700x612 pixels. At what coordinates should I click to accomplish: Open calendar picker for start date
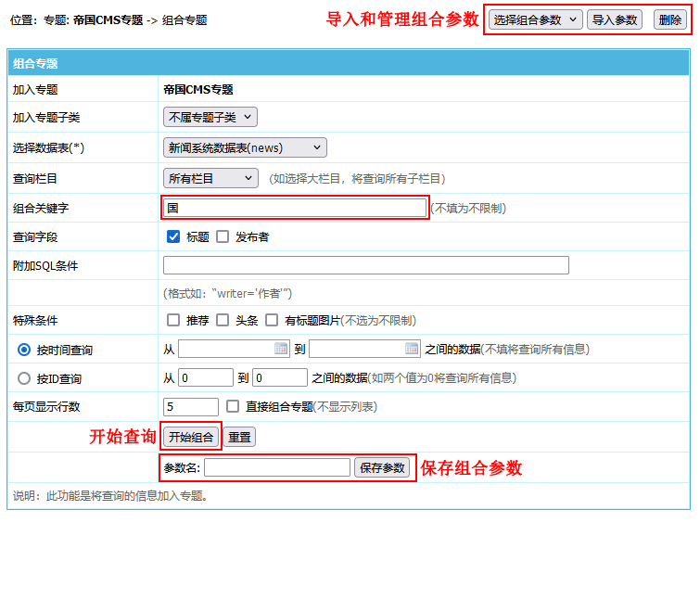281,349
